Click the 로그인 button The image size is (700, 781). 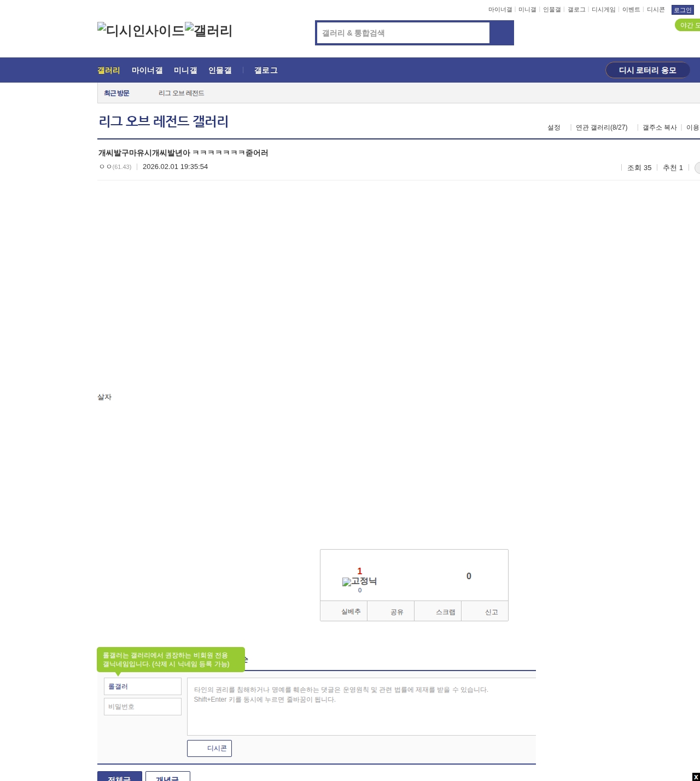pyautogui.click(x=682, y=10)
